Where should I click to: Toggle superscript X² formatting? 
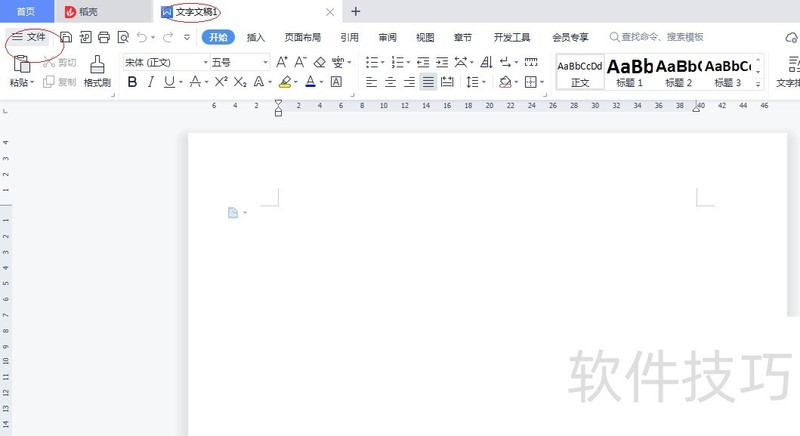click(x=221, y=82)
